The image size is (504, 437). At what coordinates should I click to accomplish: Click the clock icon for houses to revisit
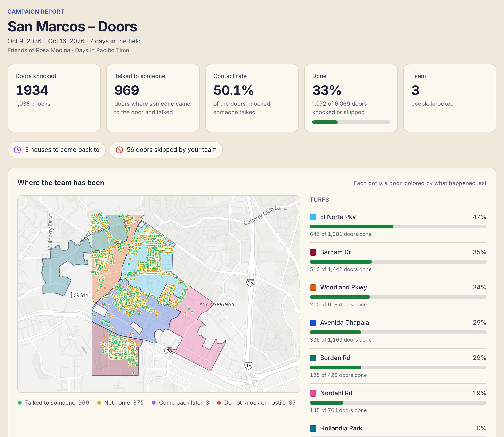pyautogui.click(x=17, y=150)
